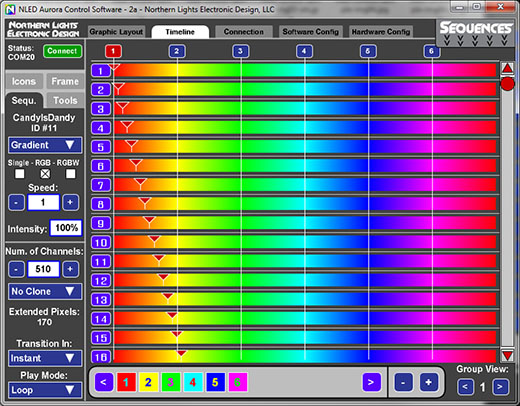
Task: Click the green frame swatch 3
Action: (171, 382)
